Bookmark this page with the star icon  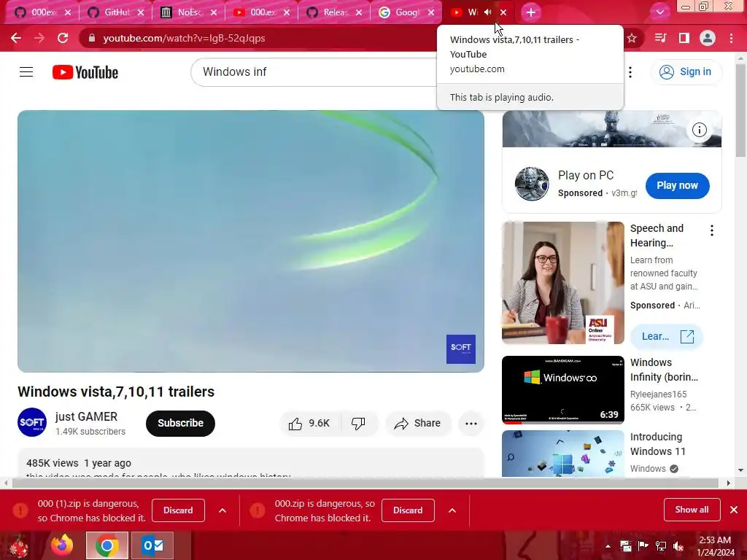point(632,38)
